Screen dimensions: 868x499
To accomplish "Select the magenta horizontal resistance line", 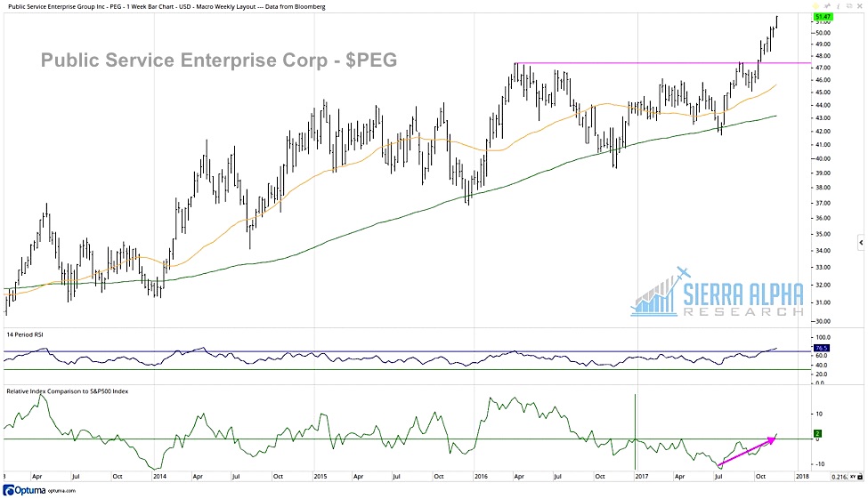I will pos(662,63).
